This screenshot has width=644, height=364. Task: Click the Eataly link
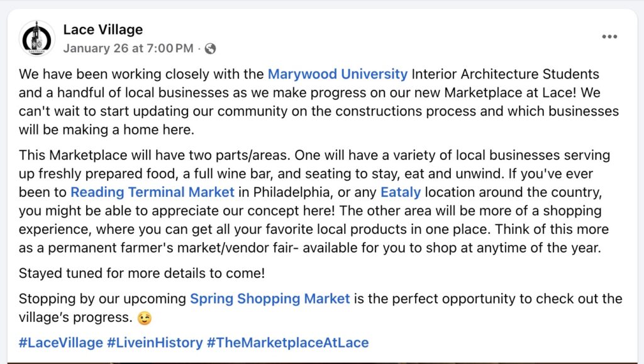coord(401,192)
